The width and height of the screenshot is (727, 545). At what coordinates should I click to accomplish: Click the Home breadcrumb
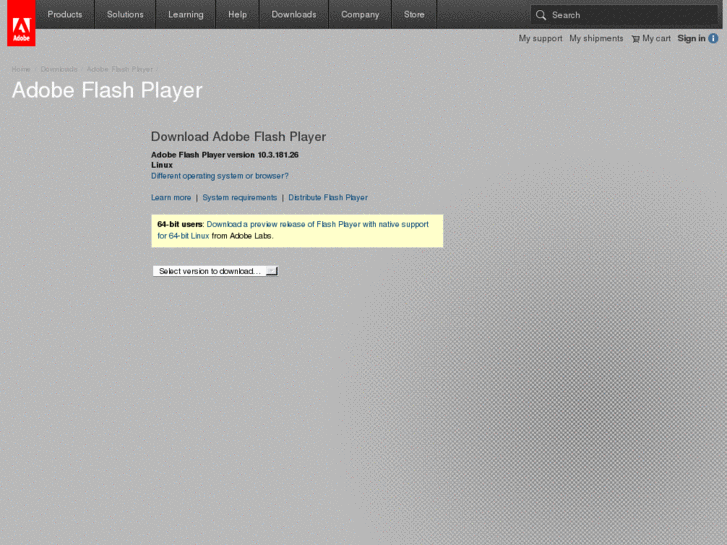(x=21, y=69)
